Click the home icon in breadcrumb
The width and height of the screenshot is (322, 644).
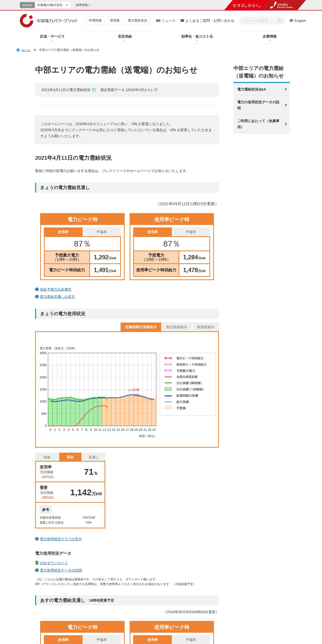click(x=18, y=50)
